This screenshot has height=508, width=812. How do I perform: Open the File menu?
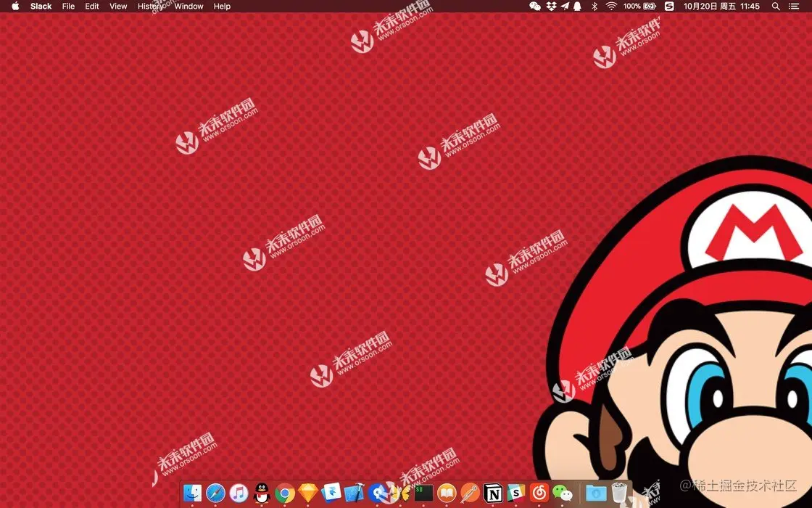click(68, 7)
